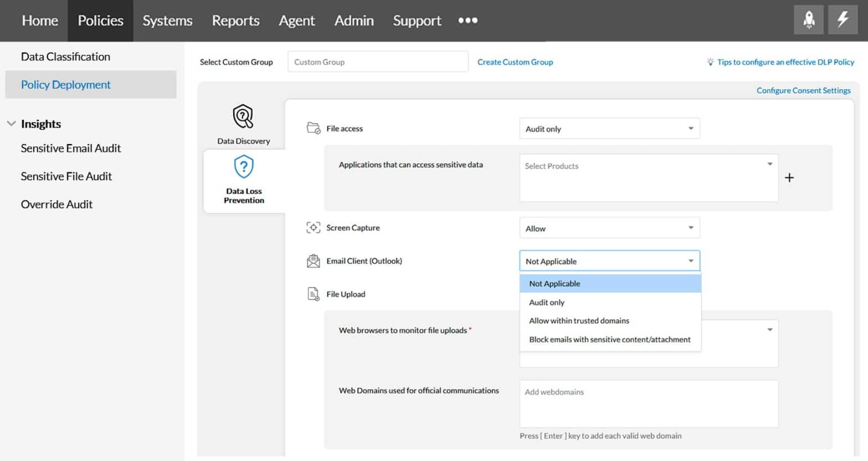Go to the Reports tab
The width and height of the screenshot is (868, 461).
(235, 21)
